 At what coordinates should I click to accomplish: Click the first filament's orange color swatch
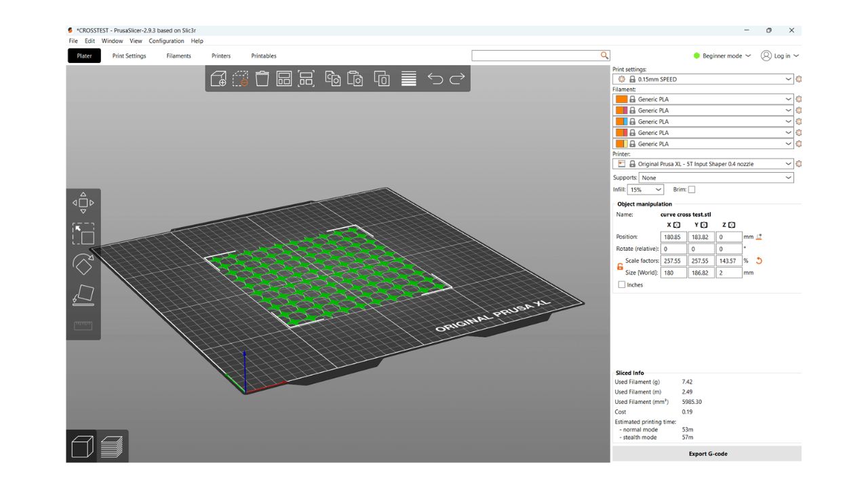(x=622, y=99)
